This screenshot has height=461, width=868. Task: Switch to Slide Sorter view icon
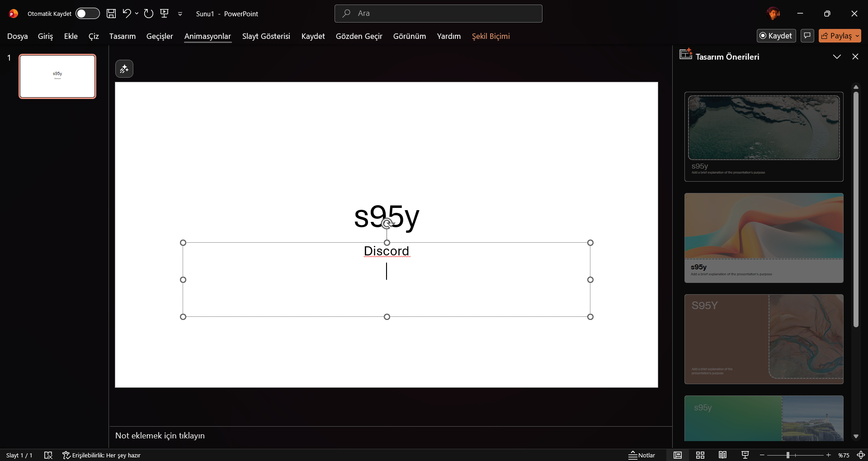point(700,455)
